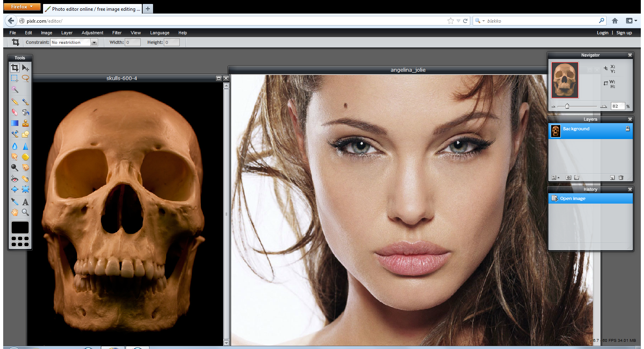The height and width of the screenshot is (349, 644).
Task: Create a new layer in Layers panel
Action: pos(613,178)
